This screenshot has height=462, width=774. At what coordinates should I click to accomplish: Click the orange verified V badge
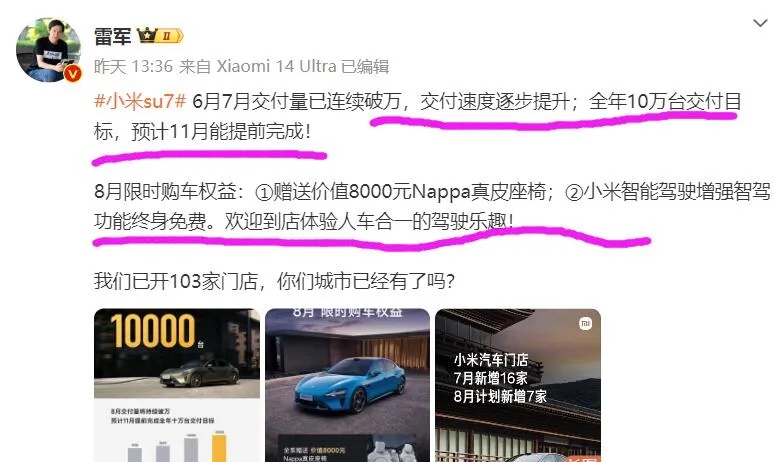(x=73, y=74)
